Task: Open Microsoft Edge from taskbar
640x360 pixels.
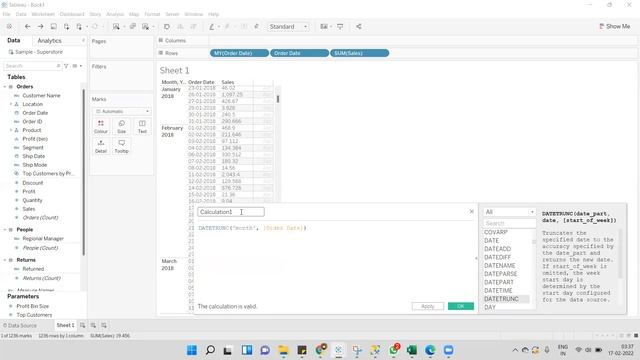Action: tap(430, 350)
